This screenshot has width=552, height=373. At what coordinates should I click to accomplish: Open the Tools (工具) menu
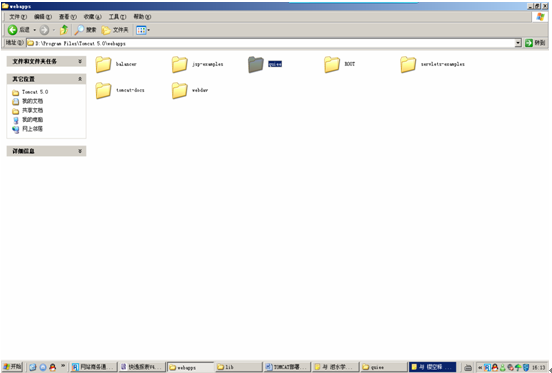click(x=117, y=17)
